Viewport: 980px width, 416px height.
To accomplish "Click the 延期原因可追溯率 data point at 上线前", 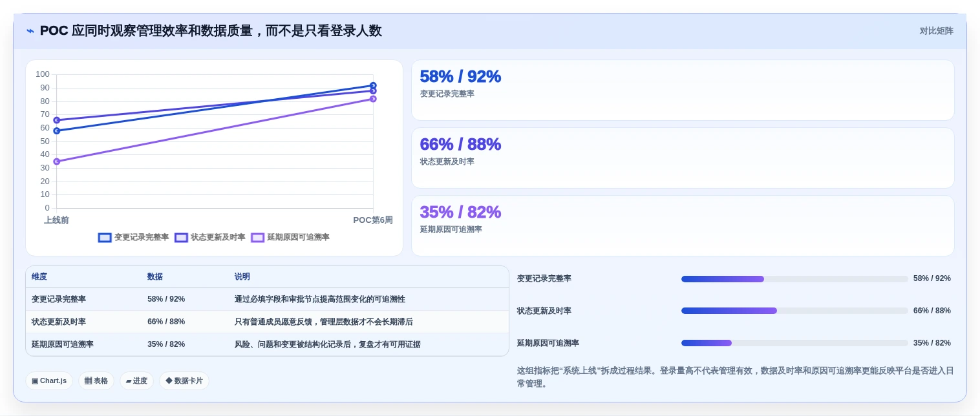I will [57, 161].
